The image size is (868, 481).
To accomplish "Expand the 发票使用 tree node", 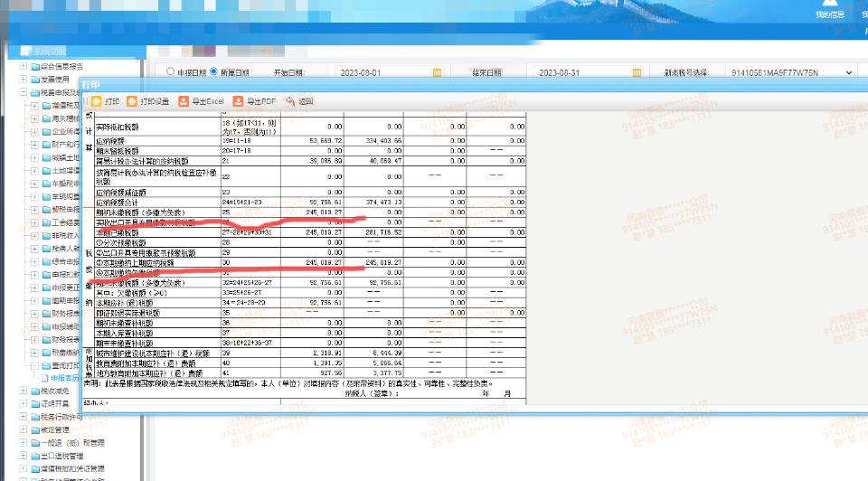I will [x=22, y=80].
